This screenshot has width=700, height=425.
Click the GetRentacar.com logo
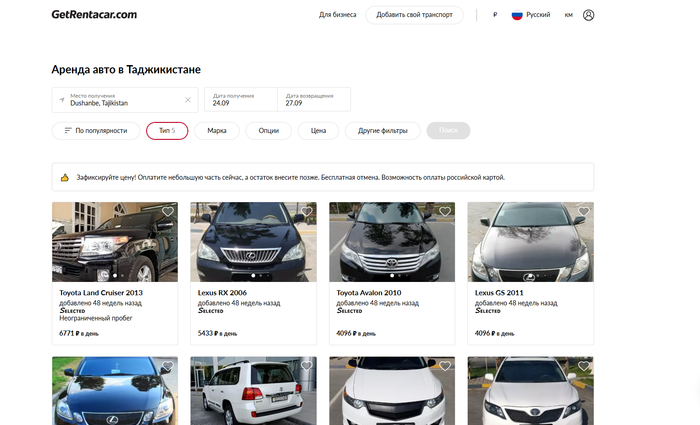[94, 15]
